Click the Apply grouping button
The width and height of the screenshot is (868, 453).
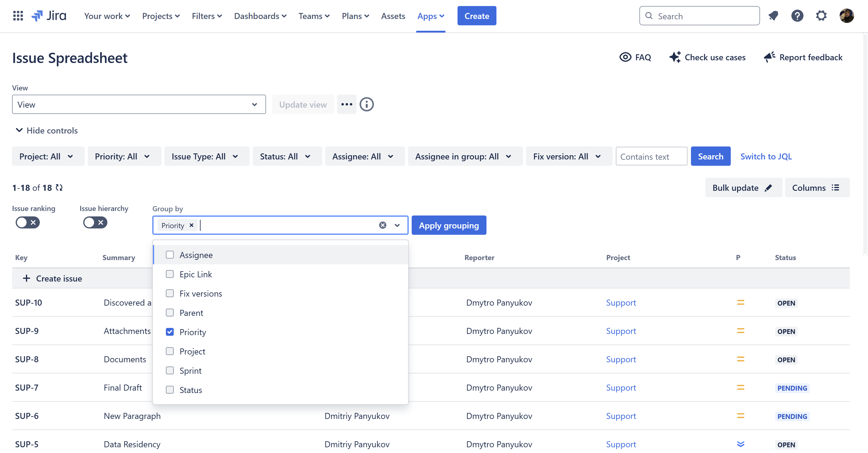point(448,225)
